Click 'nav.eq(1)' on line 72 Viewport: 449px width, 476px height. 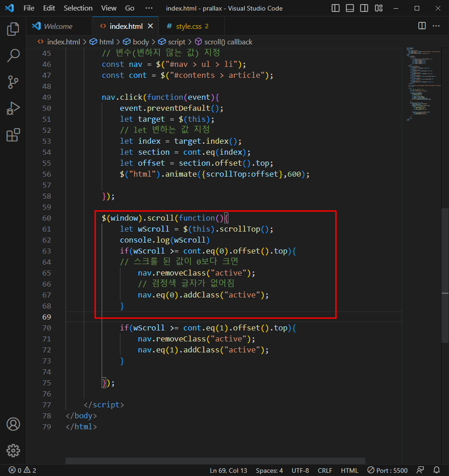tap(158, 350)
